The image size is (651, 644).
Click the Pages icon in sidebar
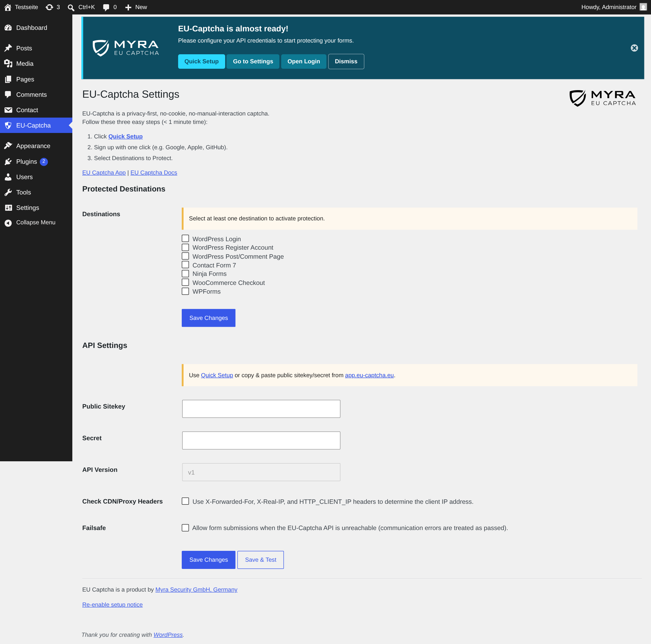tap(8, 79)
